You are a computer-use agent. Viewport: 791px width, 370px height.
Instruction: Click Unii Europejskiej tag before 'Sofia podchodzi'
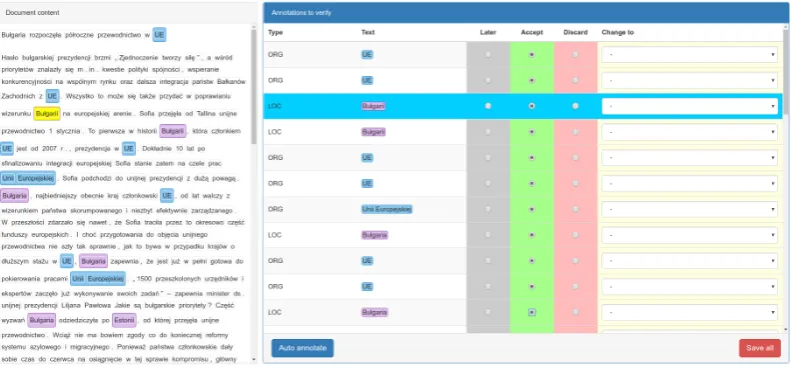coord(28,178)
